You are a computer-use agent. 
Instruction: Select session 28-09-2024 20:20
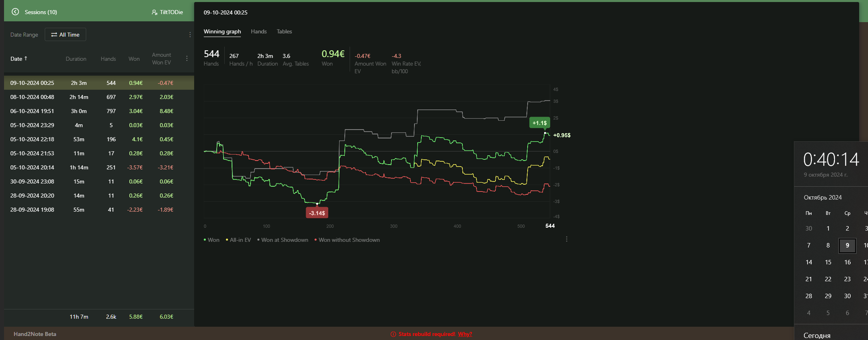(99, 196)
